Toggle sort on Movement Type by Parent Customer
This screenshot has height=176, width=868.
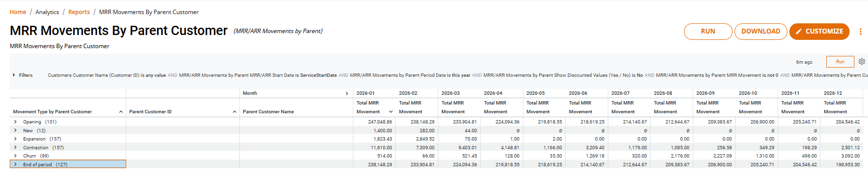121,112
